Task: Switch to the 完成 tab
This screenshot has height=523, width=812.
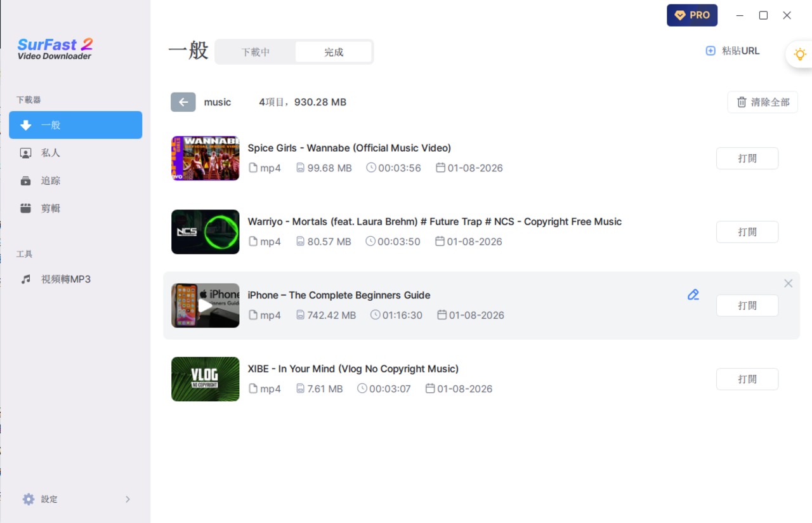Action: point(334,52)
